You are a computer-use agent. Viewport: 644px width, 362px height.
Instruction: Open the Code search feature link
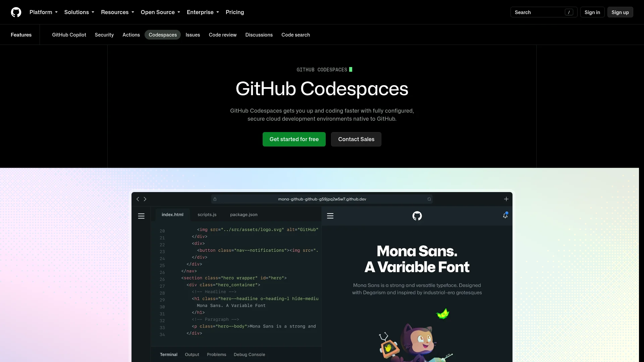coord(296,35)
